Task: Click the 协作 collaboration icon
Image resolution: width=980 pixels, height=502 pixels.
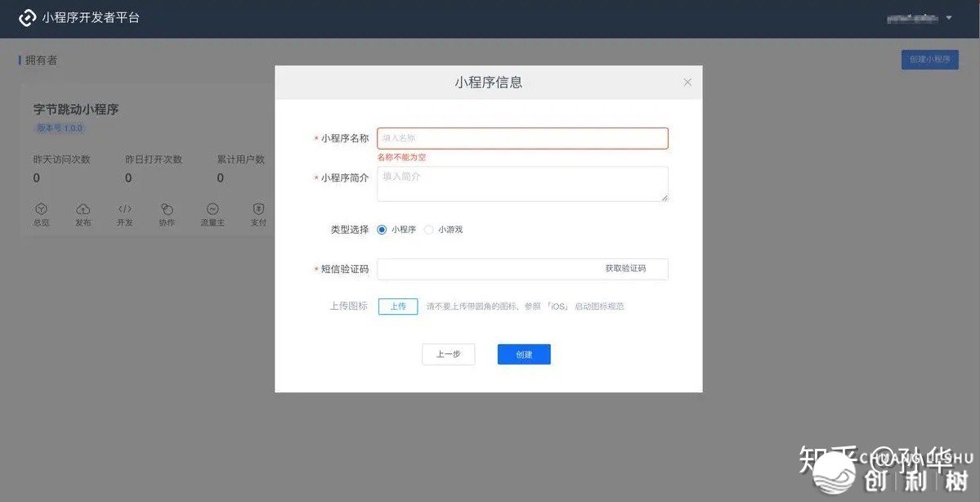Action: (x=167, y=210)
